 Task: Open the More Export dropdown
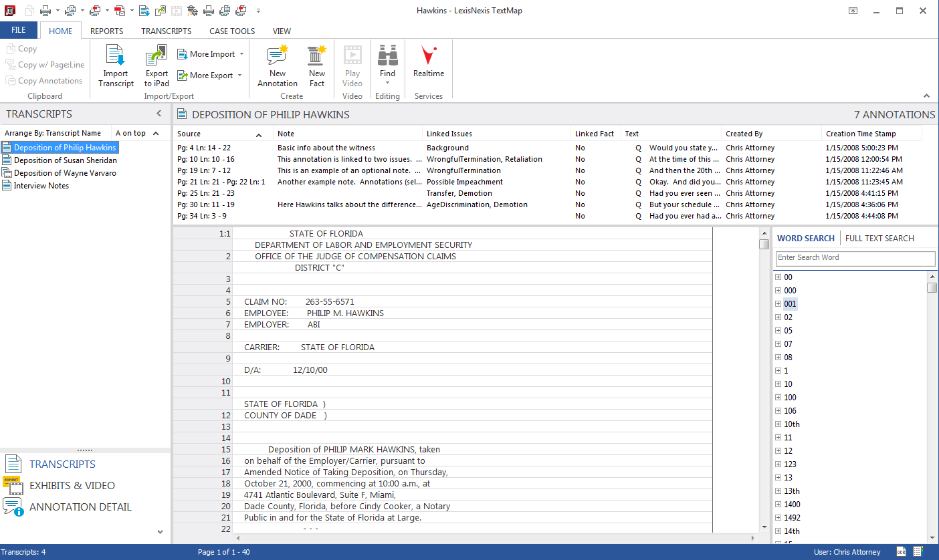tap(210, 76)
